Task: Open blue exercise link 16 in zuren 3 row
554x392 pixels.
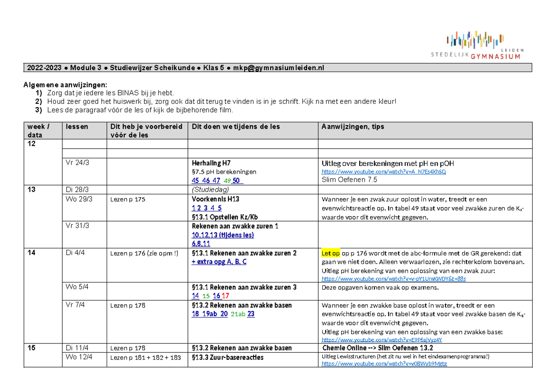Action: point(217,296)
